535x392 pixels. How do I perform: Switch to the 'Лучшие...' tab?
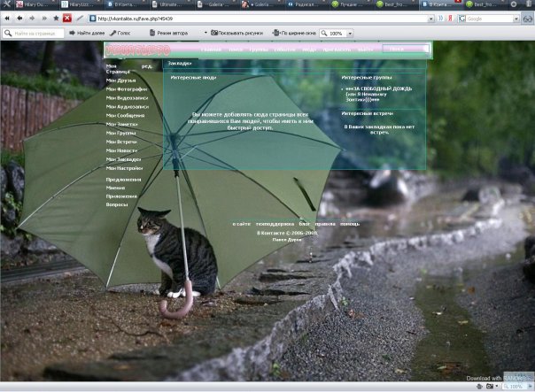[351, 4]
